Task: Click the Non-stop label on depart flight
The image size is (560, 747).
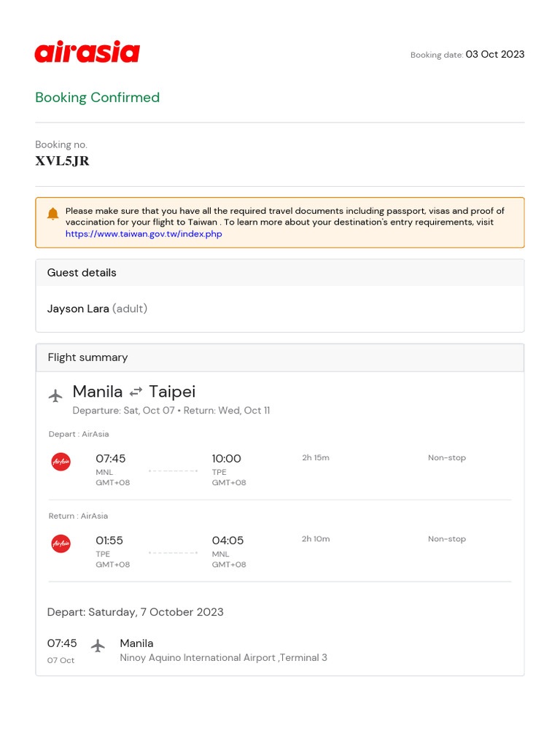Action: tap(447, 458)
